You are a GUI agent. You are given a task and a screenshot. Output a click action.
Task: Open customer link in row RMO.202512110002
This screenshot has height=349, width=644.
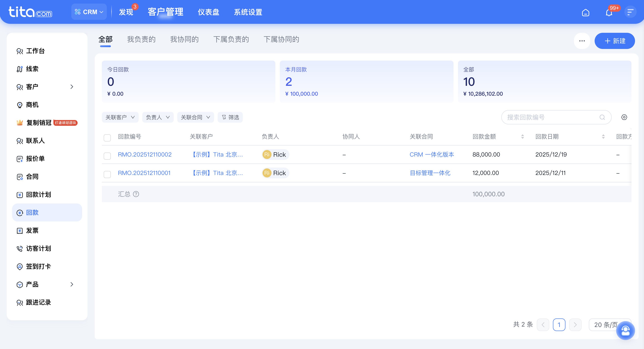click(217, 154)
